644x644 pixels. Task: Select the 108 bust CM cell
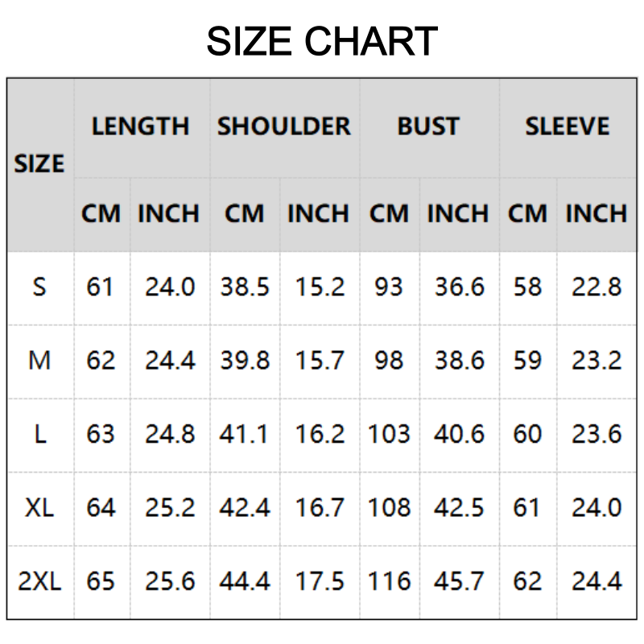[x=389, y=508]
